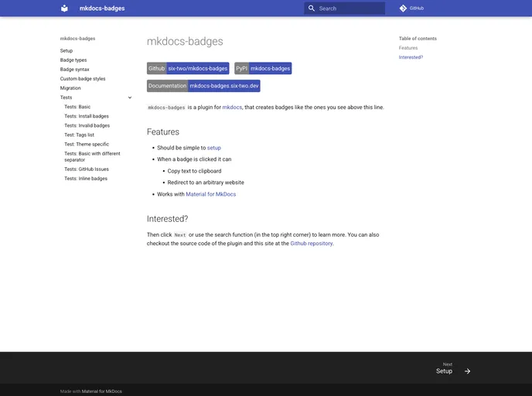Click the mkdocs-badges sidebar heading
This screenshot has width=532, height=396.
click(77, 39)
